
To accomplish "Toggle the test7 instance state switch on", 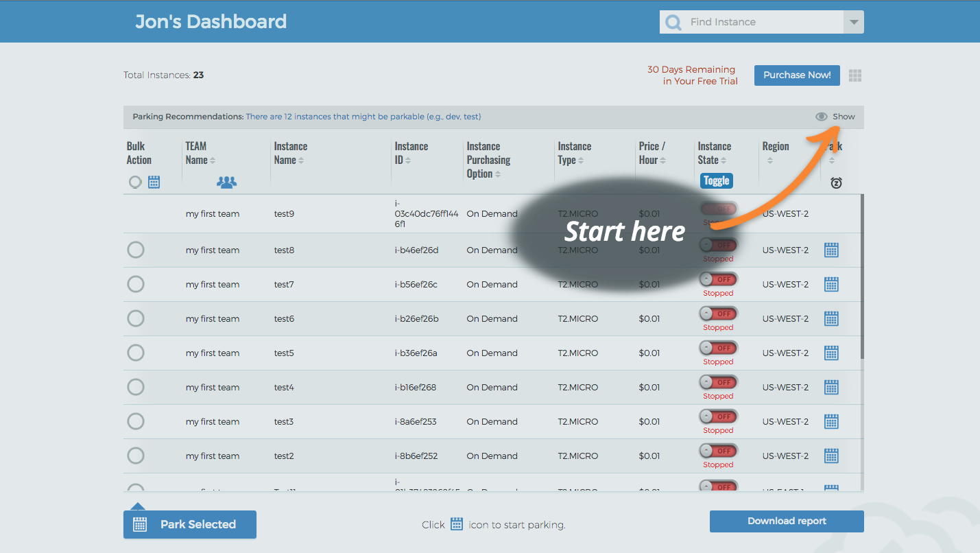I will [718, 279].
